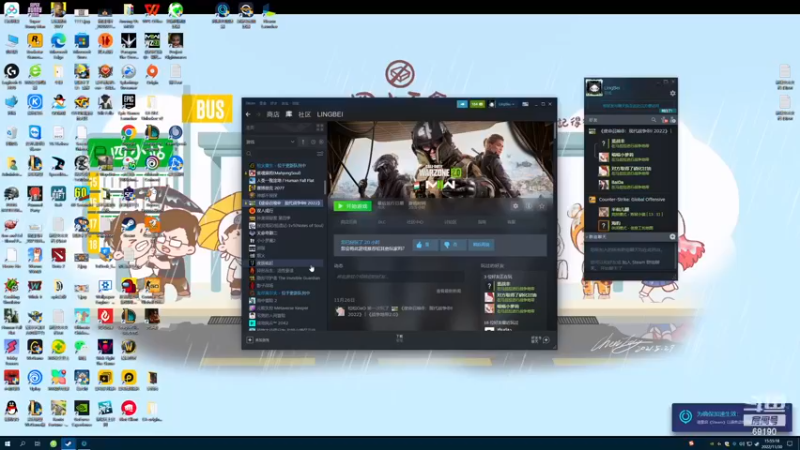800x450 pixels.
Task: Open Microsoft Edge desktop shortcut
Action: coord(58,44)
